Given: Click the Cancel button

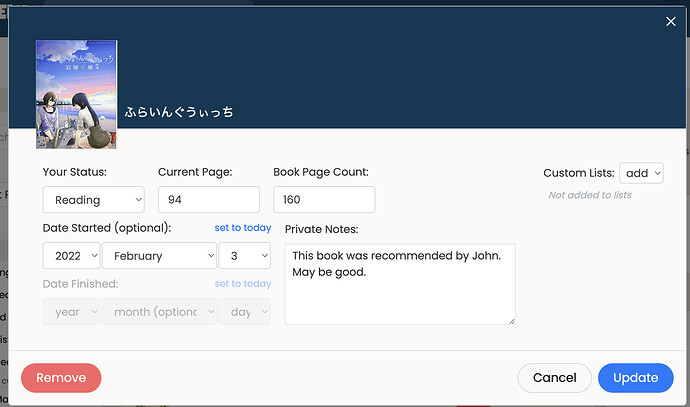Looking at the screenshot, I should (554, 378).
